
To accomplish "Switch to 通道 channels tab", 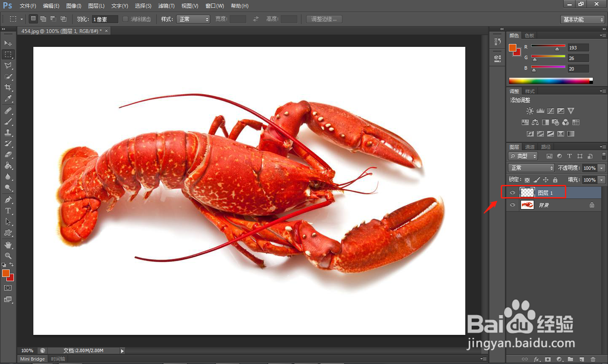I will 530,147.
